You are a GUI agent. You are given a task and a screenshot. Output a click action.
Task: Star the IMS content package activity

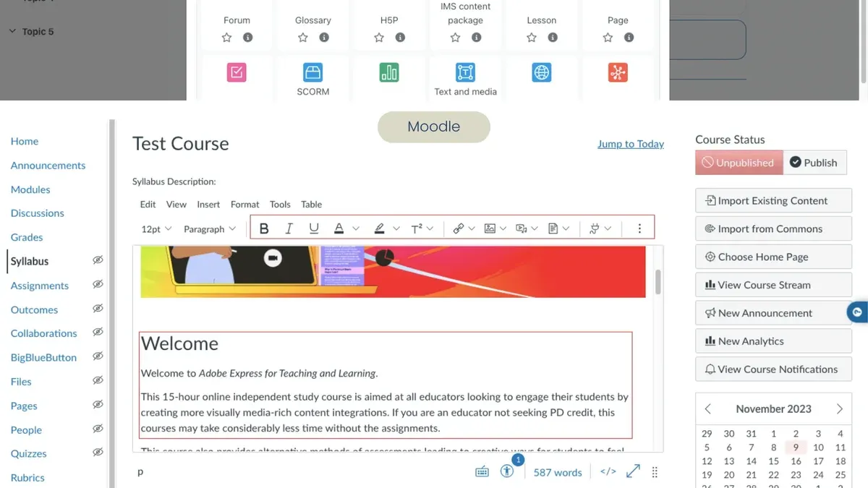[455, 38]
